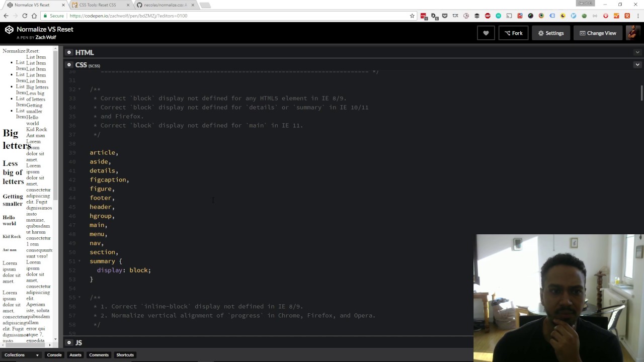Fold the comment block at line 32
Viewport: 644px width, 362px height.
point(79,89)
